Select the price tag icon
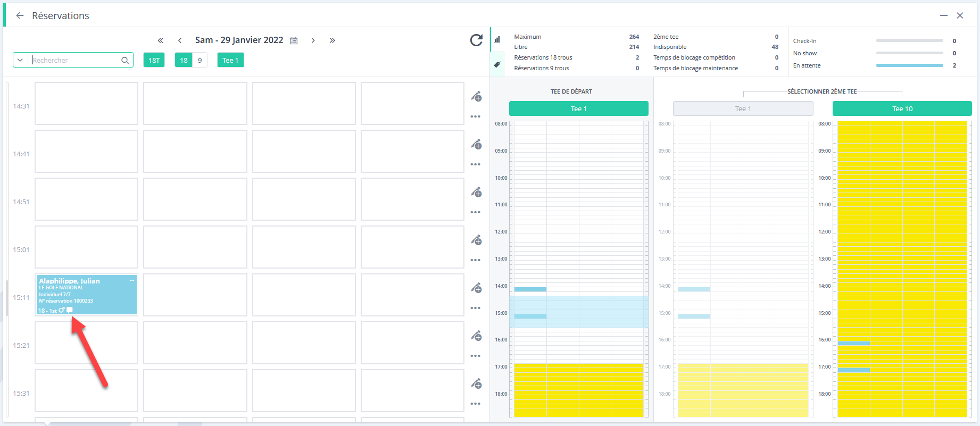 click(x=497, y=64)
